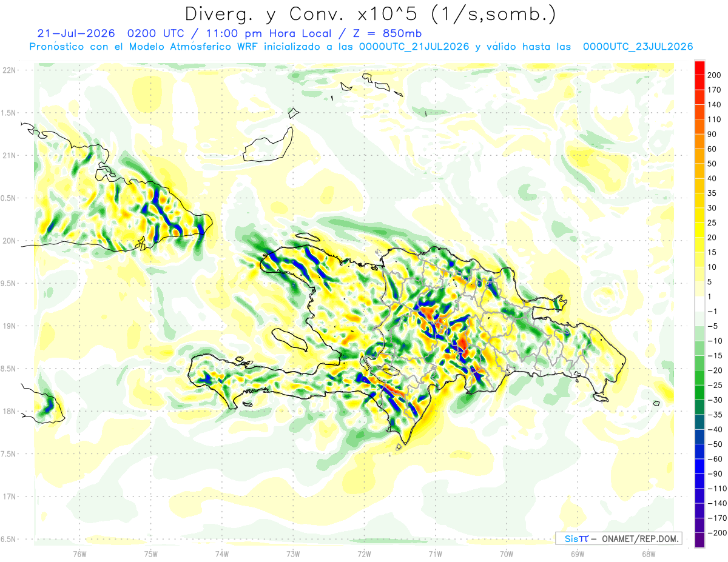Click the positive '60' colorbar label
The height and width of the screenshot is (562, 728).
coord(713,149)
